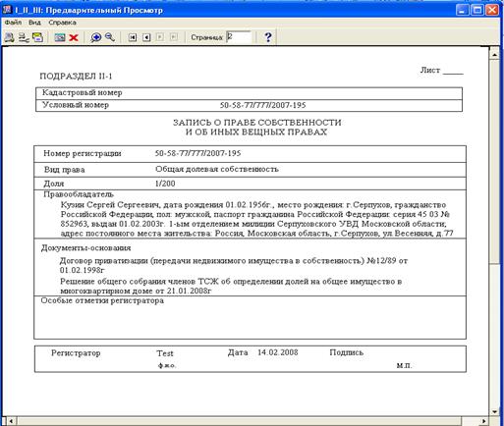The height and width of the screenshot is (426, 504).
Task: Click the vertical scrollbar up arrow
Action: 495,54
